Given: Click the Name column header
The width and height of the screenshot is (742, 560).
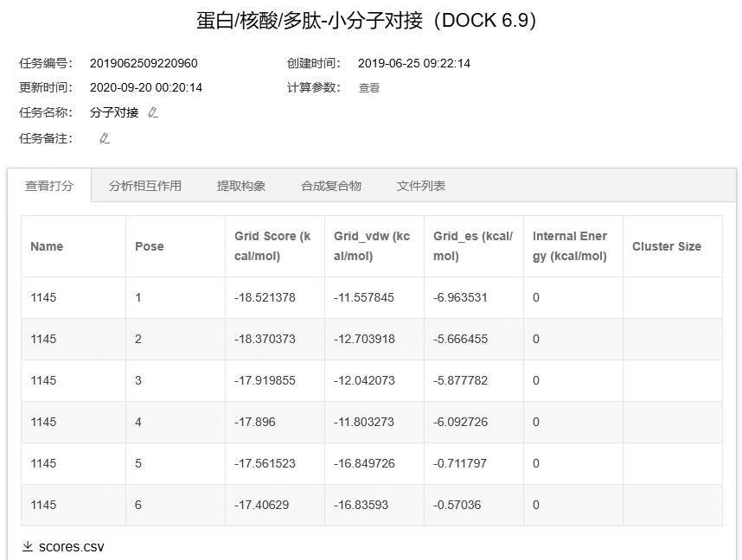Looking at the screenshot, I should [47, 246].
